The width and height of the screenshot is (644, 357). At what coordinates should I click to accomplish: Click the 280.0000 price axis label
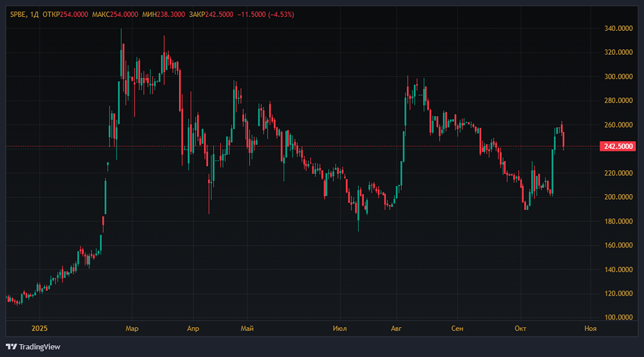tap(618, 101)
